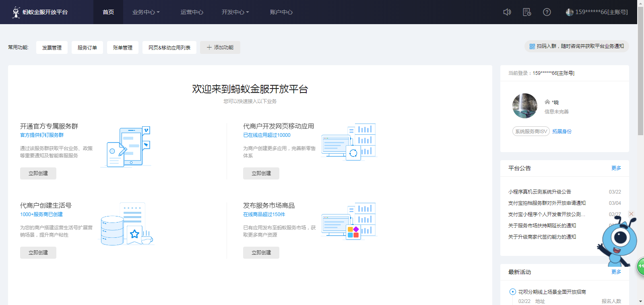Click the account avatar icon in header
The height and width of the screenshot is (305, 644).
[x=570, y=12]
